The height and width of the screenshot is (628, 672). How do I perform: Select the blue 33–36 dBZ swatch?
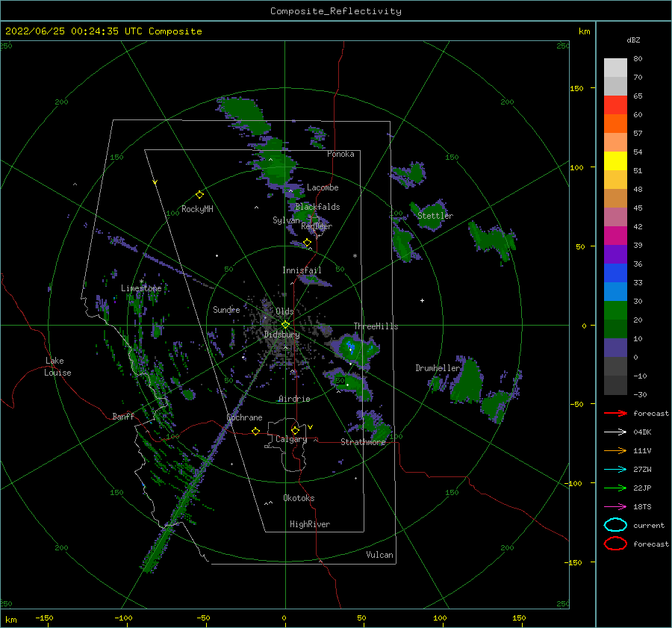615,273
